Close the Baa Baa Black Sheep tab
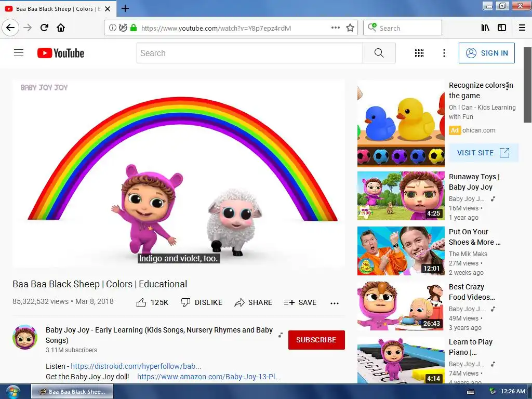This screenshot has height=399, width=532. click(x=108, y=9)
